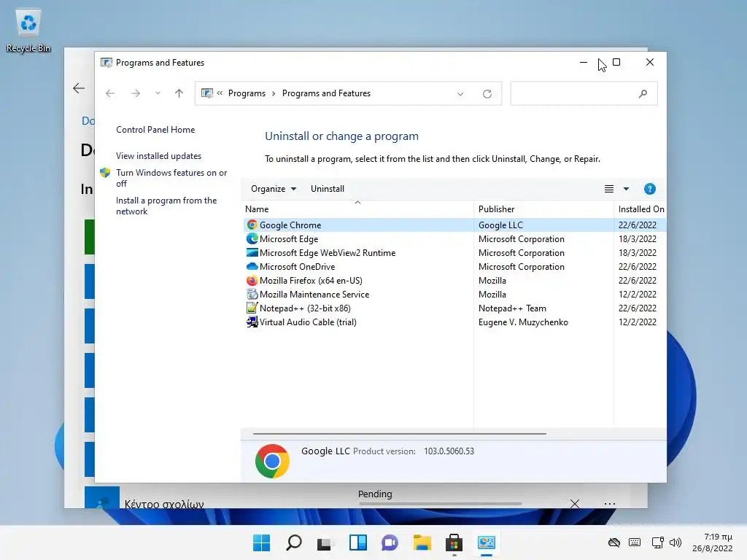Navigate forward in Programs and Features
747x560 pixels.
point(135,93)
